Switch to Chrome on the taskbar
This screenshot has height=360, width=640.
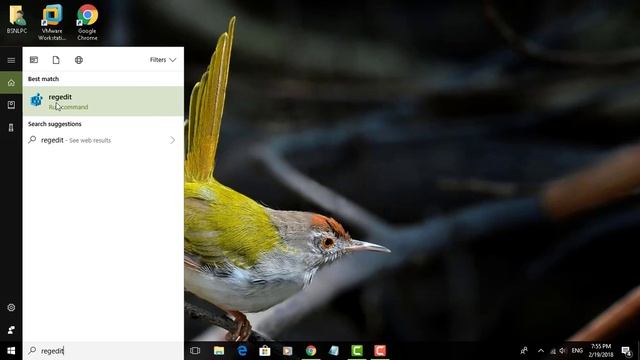pyautogui.click(x=311, y=351)
